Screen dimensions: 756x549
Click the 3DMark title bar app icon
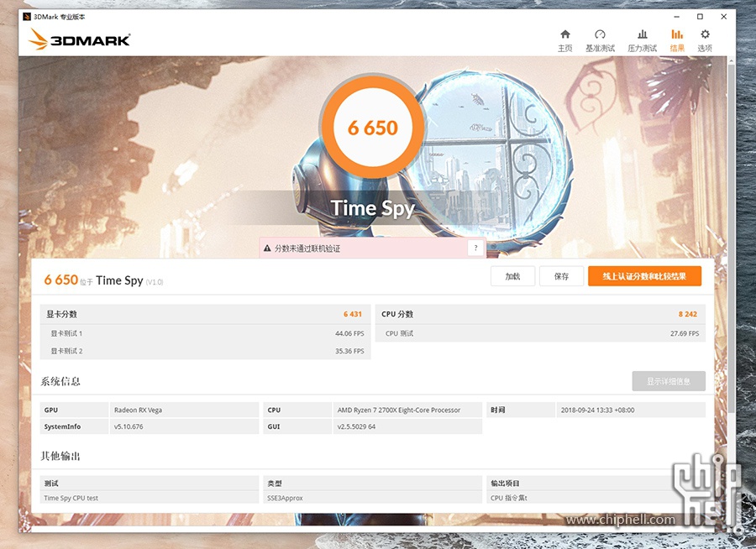pos(27,17)
